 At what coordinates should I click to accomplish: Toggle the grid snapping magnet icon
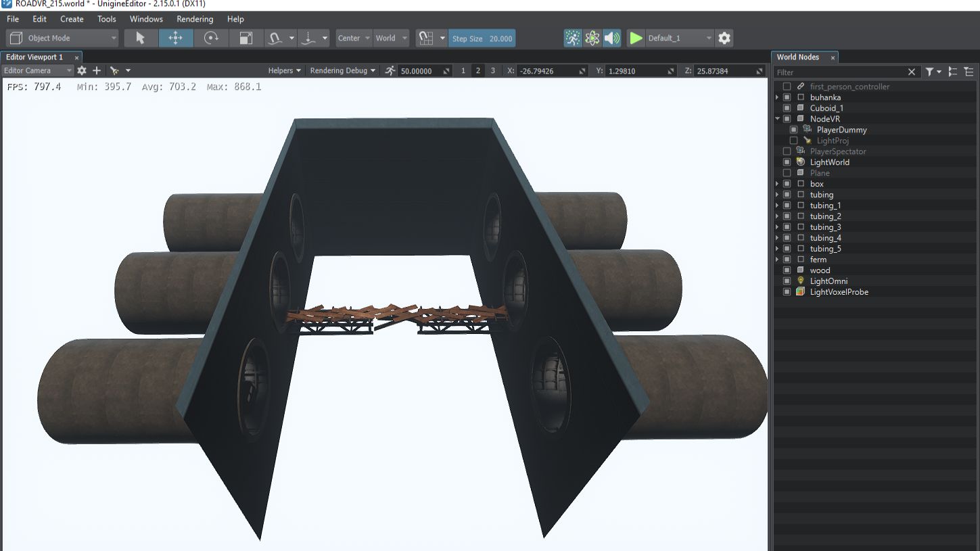coord(425,38)
